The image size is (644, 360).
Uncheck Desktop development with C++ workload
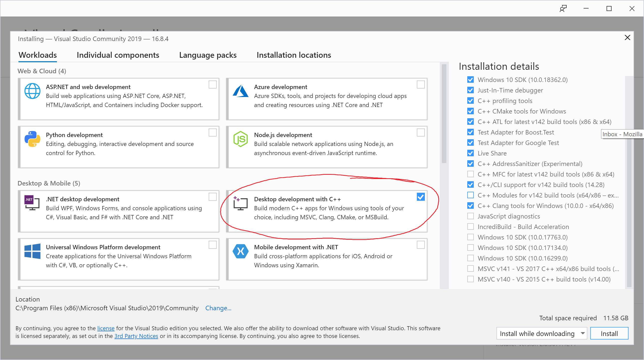click(421, 197)
